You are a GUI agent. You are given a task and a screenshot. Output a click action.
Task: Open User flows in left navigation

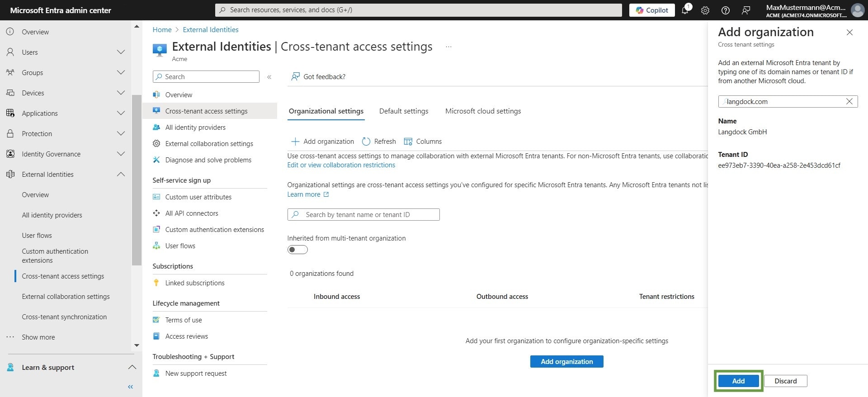37,235
